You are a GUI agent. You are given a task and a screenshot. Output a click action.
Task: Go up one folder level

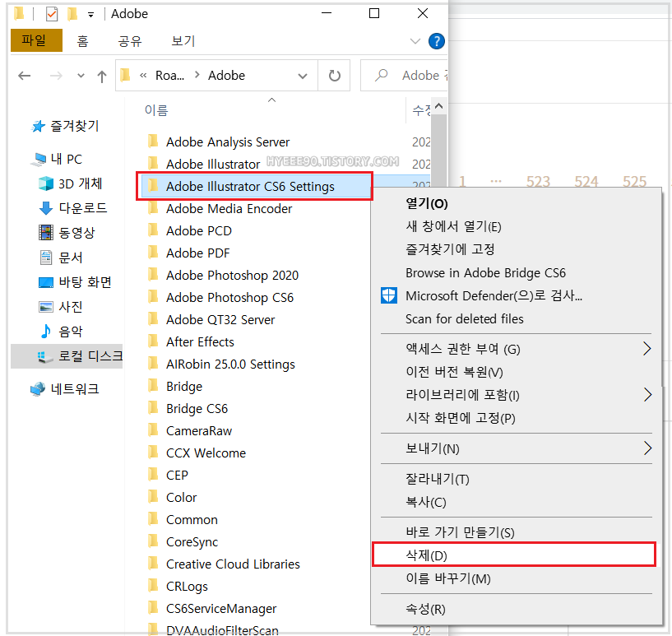click(x=101, y=77)
